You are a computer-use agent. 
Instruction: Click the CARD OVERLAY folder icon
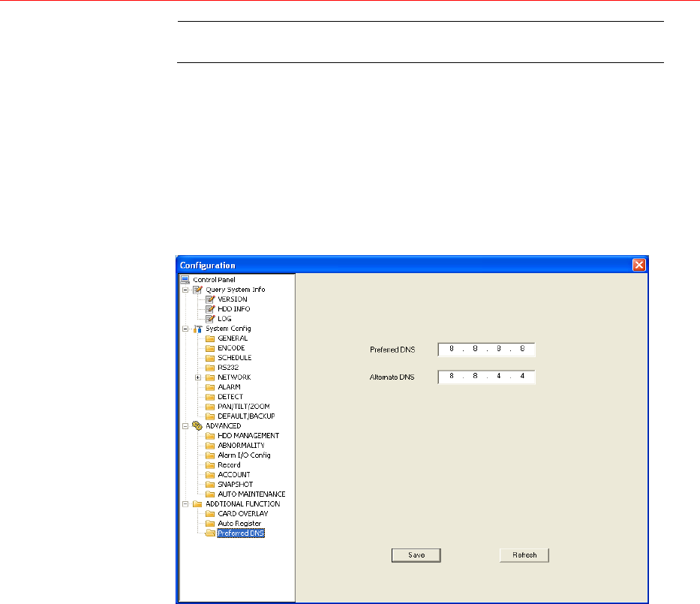click(210, 514)
